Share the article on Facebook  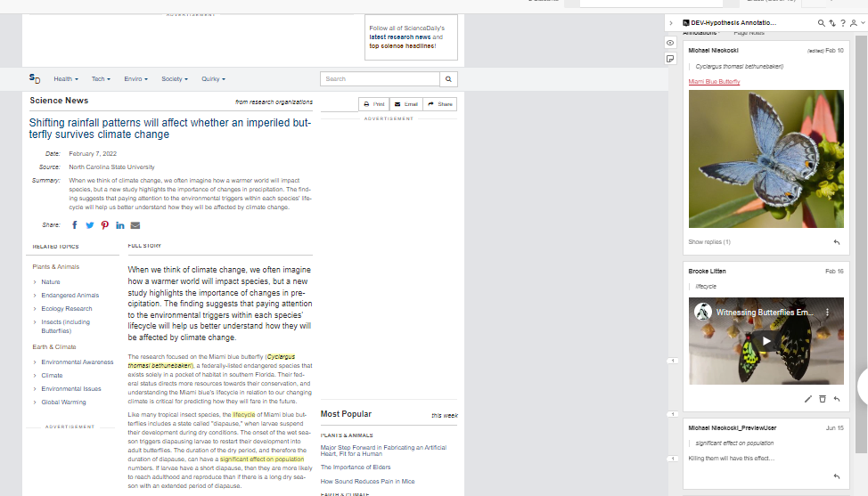75,225
